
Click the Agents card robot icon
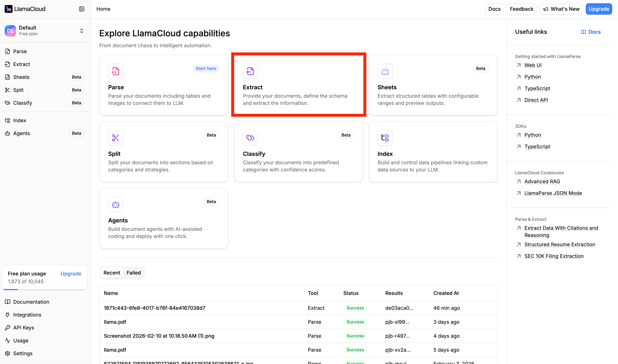tap(116, 204)
